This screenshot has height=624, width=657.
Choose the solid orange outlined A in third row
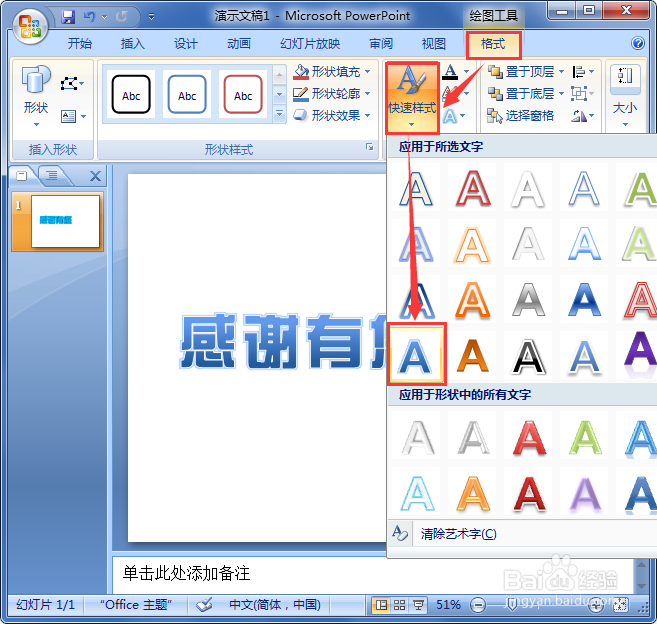[473, 301]
